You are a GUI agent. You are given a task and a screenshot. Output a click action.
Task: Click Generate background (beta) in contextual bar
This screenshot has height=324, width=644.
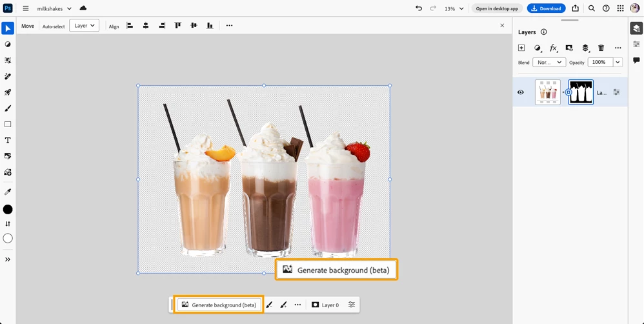coord(219,305)
